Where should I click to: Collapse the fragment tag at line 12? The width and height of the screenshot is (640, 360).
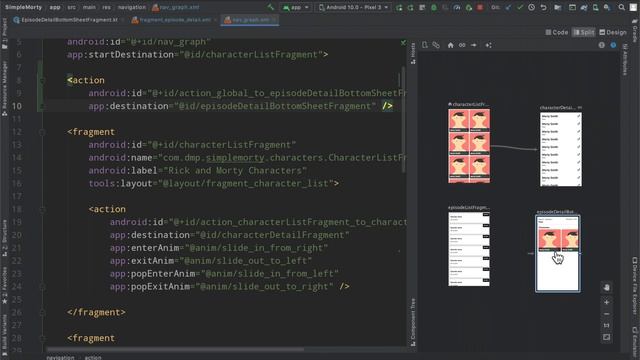point(42,132)
